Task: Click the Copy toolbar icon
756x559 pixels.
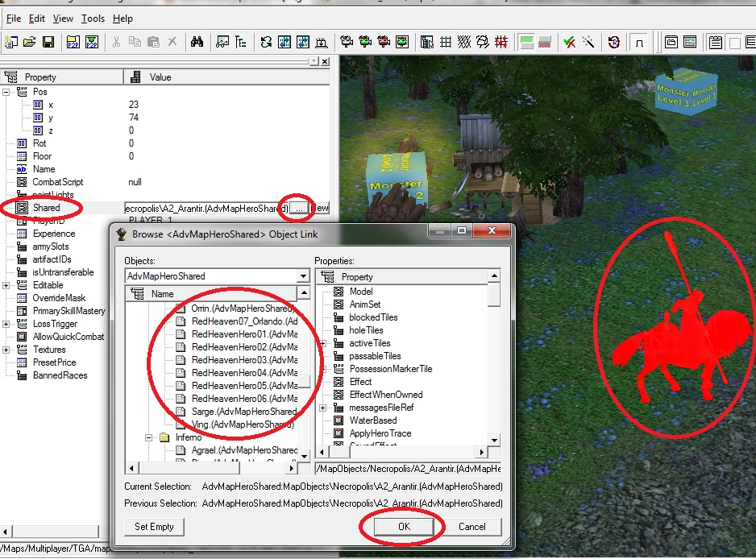Action: tap(135, 43)
